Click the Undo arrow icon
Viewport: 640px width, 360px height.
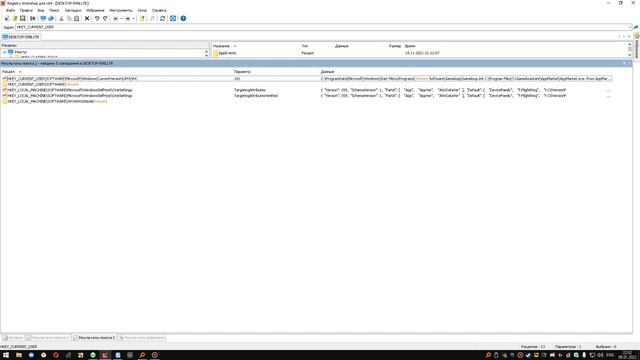[x=97, y=18]
